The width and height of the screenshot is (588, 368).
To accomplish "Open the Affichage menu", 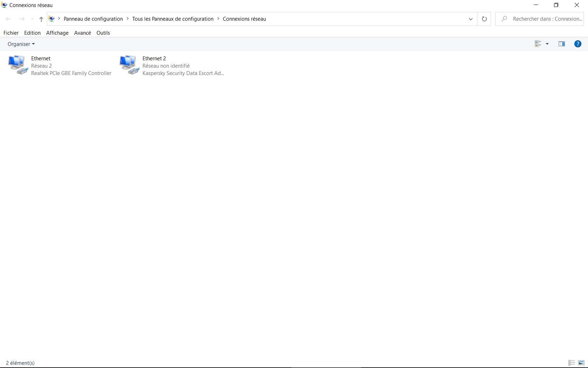I will (x=57, y=33).
